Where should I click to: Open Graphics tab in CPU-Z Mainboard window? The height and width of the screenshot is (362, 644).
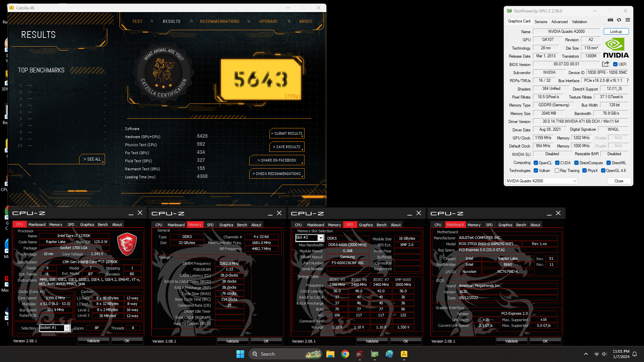click(x=505, y=225)
